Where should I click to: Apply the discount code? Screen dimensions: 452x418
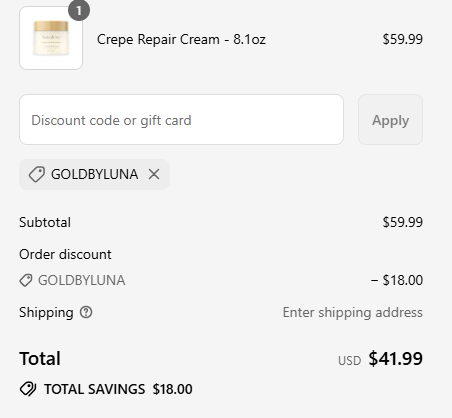coord(390,120)
